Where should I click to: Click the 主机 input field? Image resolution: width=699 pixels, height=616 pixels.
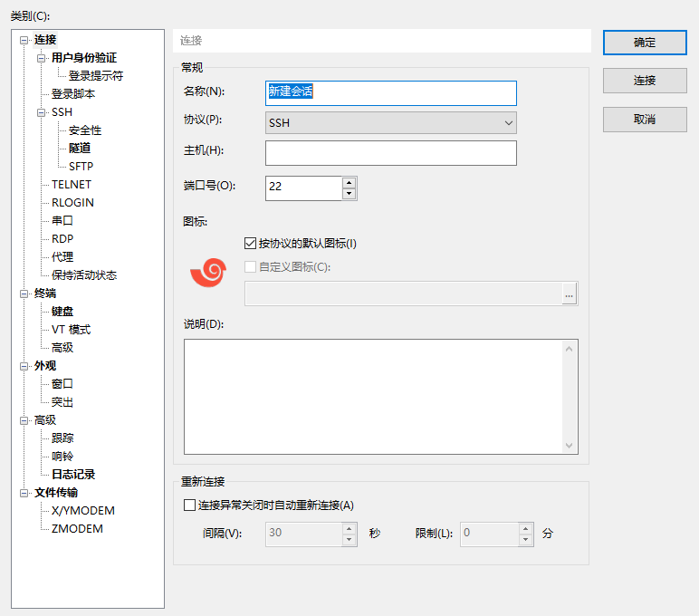coord(390,153)
